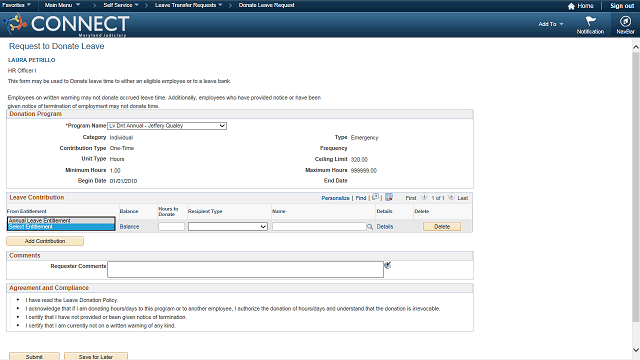The width and height of the screenshot is (640, 360).
Task: Click the Recipient Type column header
Action: point(205,211)
